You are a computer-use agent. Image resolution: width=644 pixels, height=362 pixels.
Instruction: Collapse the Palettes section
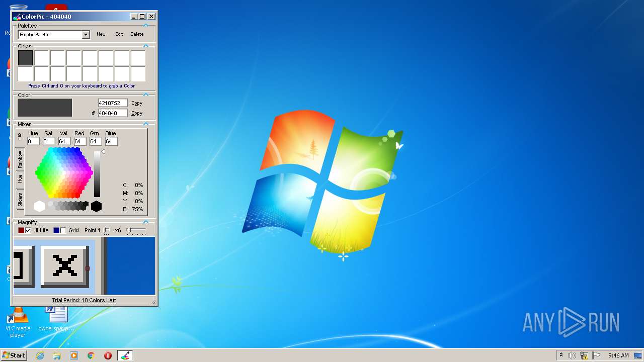(x=146, y=25)
